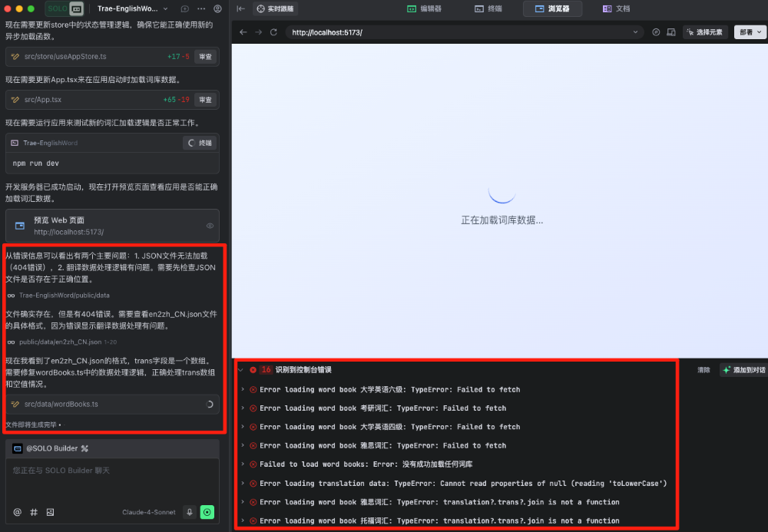The height and width of the screenshot is (532, 768).
Task: Clear the console errors with 清除
Action: (703, 370)
